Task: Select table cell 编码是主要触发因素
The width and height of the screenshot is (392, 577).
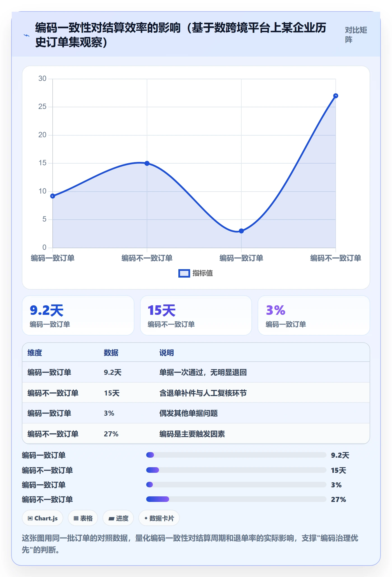Action: pyautogui.click(x=192, y=434)
